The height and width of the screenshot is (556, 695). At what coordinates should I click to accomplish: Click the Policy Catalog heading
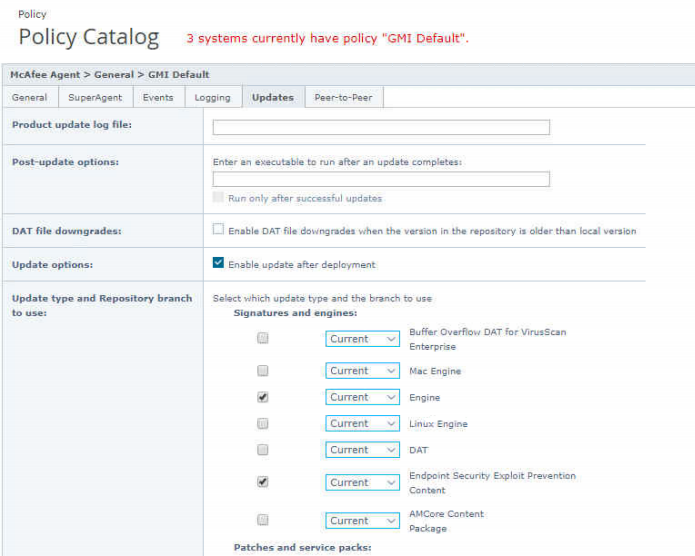point(89,37)
